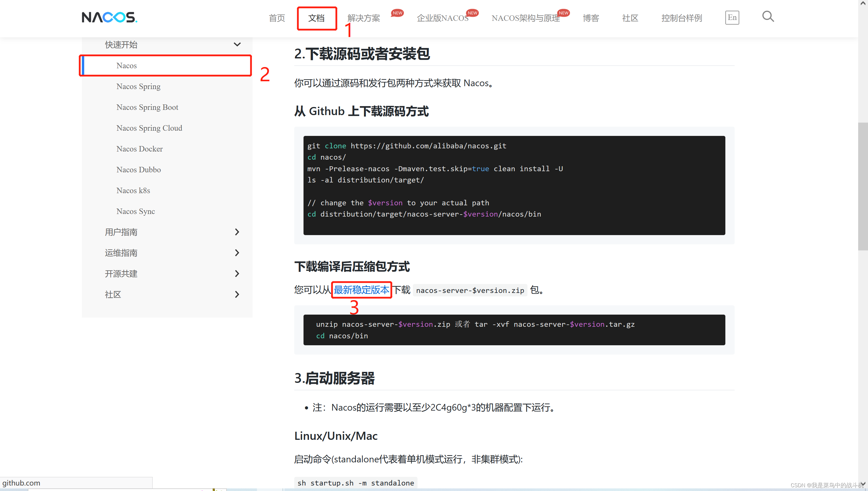Switch language with the En button
This screenshot has width=868, height=491.
point(732,18)
